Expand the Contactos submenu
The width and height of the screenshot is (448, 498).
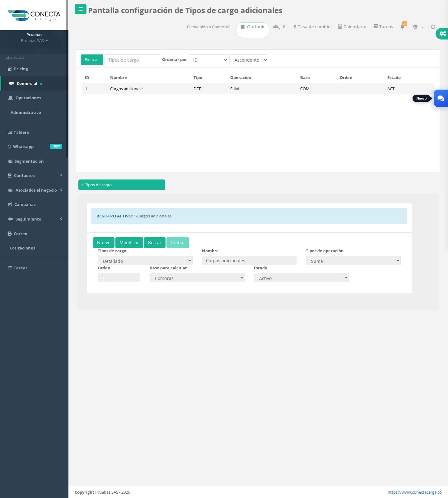click(34, 175)
